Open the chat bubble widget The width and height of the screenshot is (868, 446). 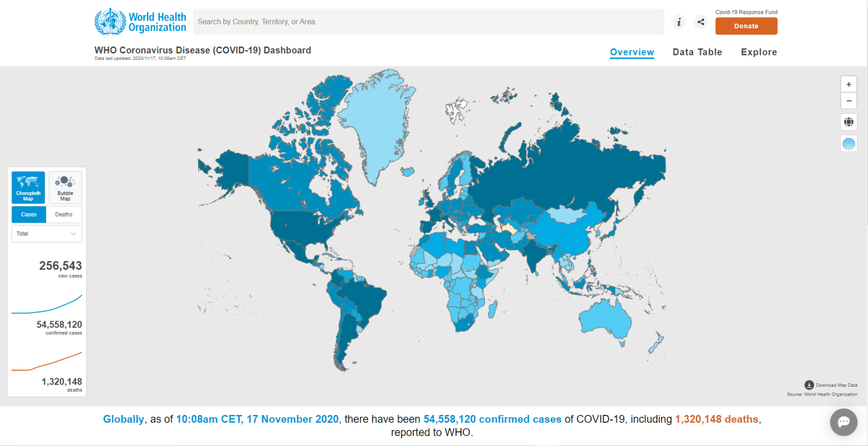(844, 422)
